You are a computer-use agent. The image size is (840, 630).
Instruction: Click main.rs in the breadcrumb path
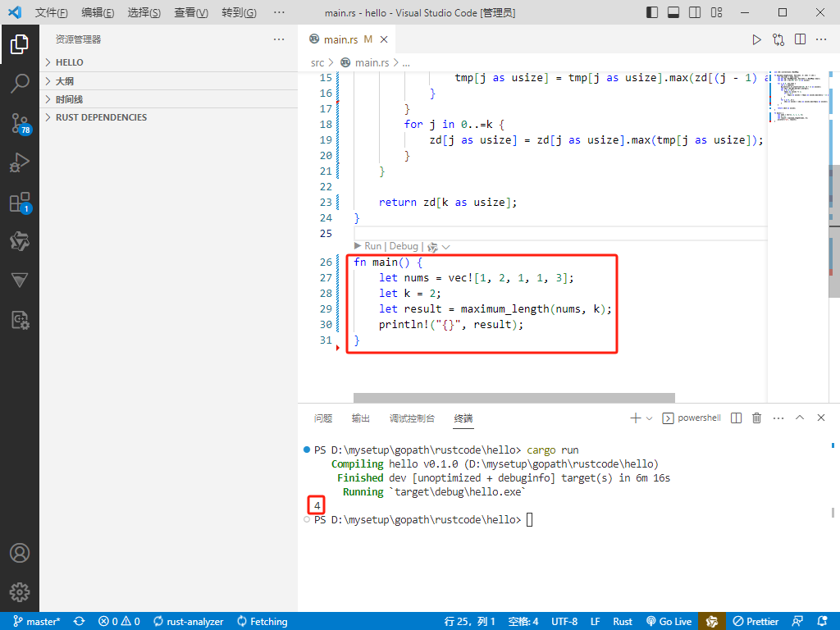[372, 62]
